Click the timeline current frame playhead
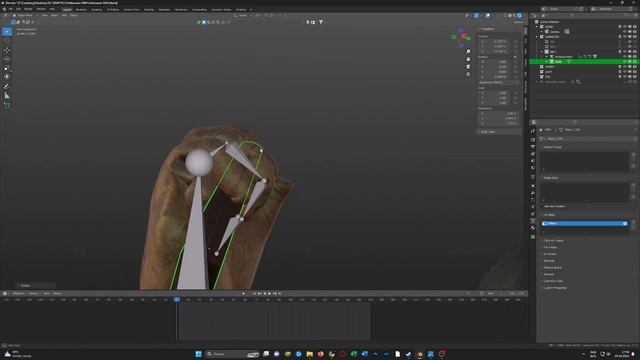This screenshot has width=640, height=360. (177, 300)
